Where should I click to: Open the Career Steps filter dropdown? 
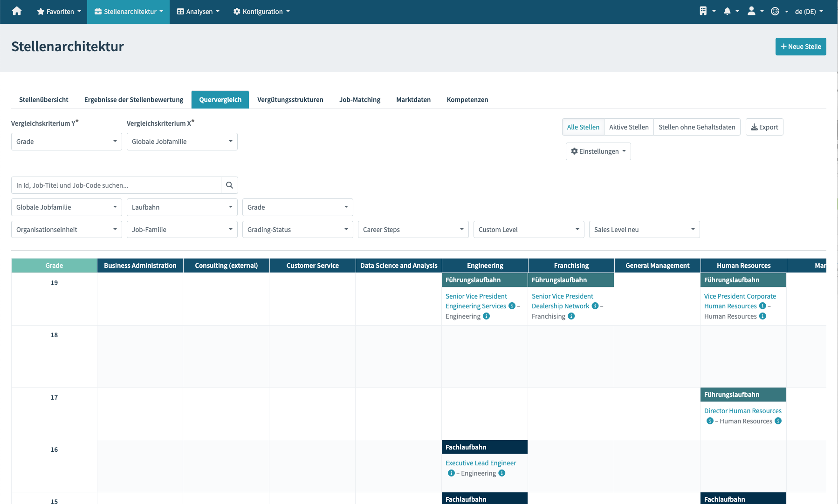pyautogui.click(x=413, y=230)
